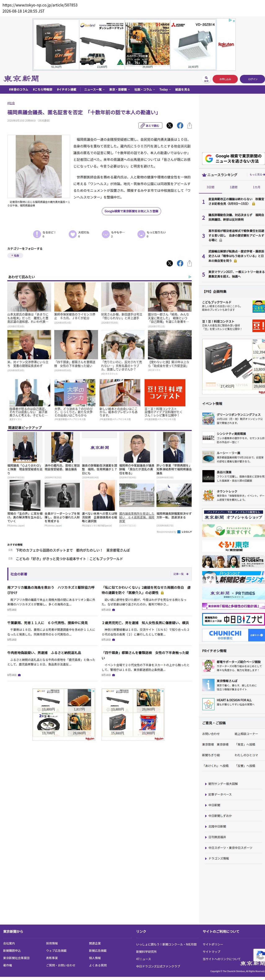Open #本音のコラム in the nav bar
The image size is (265, 980).
pyautogui.click(x=19, y=89)
